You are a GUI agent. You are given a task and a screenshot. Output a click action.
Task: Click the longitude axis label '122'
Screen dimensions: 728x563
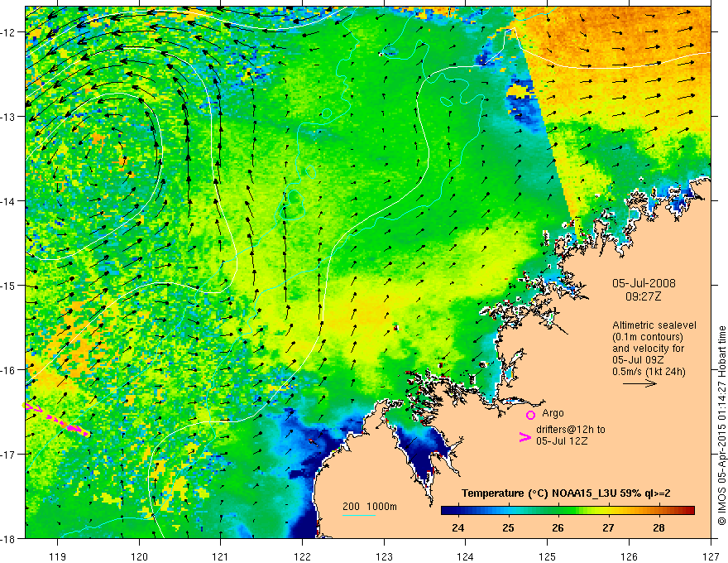(x=302, y=556)
